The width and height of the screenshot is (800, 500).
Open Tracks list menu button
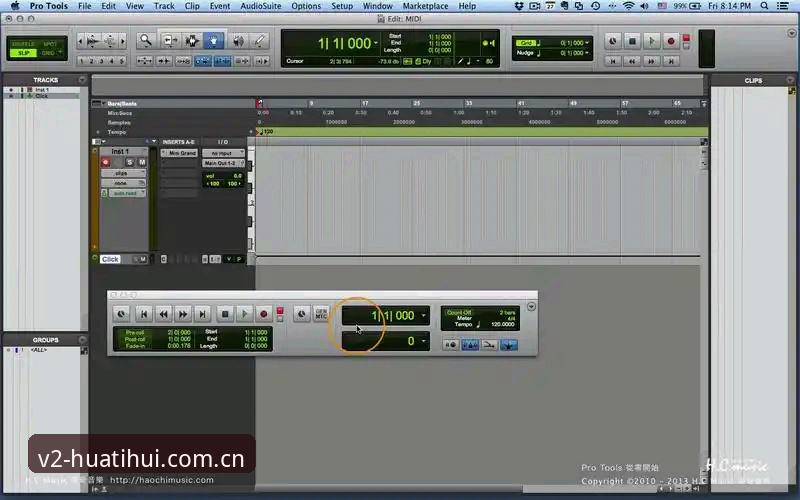[x=82, y=80]
